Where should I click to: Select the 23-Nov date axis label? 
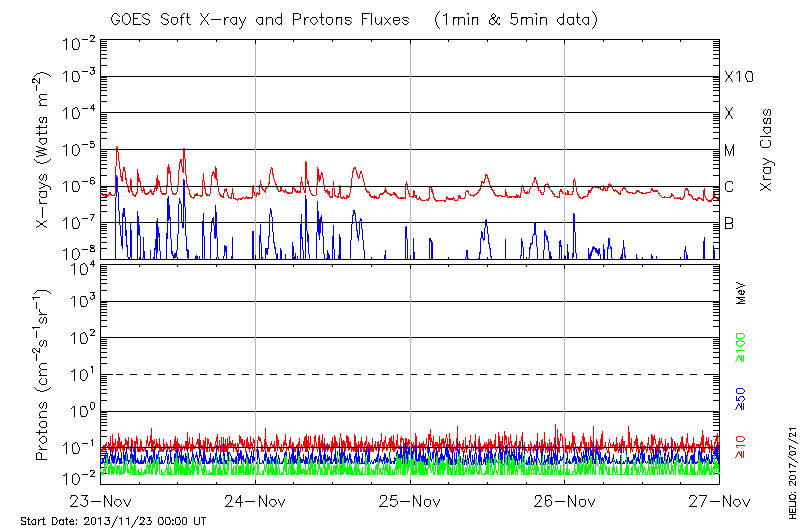[x=101, y=502]
